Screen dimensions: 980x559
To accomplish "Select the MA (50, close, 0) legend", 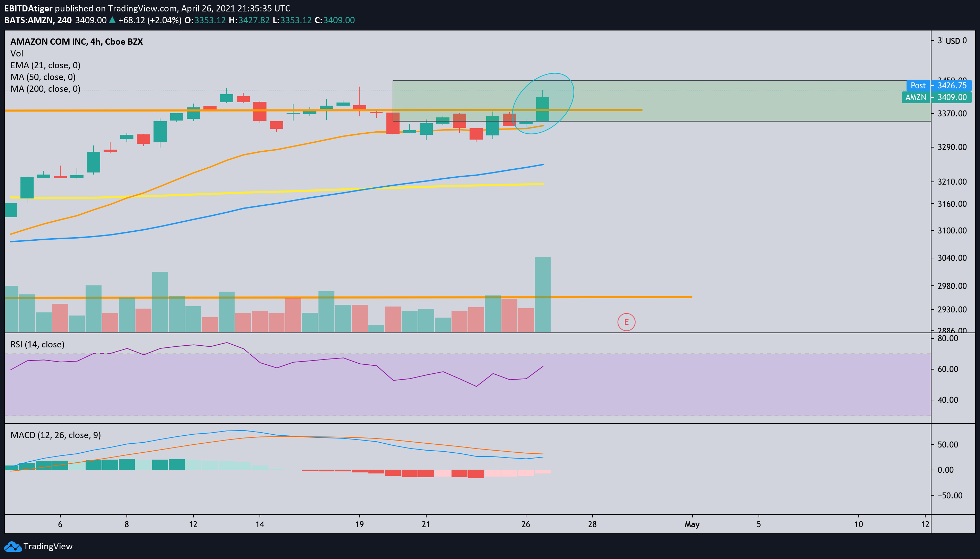I will click(x=43, y=77).
